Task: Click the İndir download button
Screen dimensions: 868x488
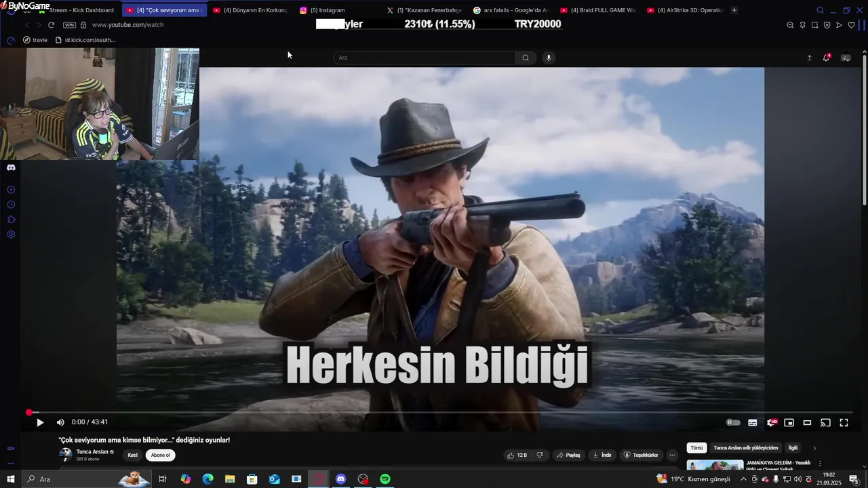Action: [602, 455]
